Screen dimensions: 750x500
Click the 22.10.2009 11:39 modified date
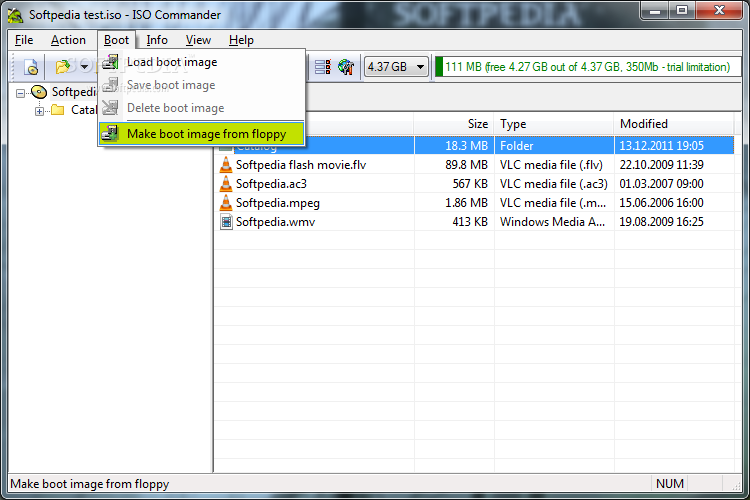click(x=662, y=165)
